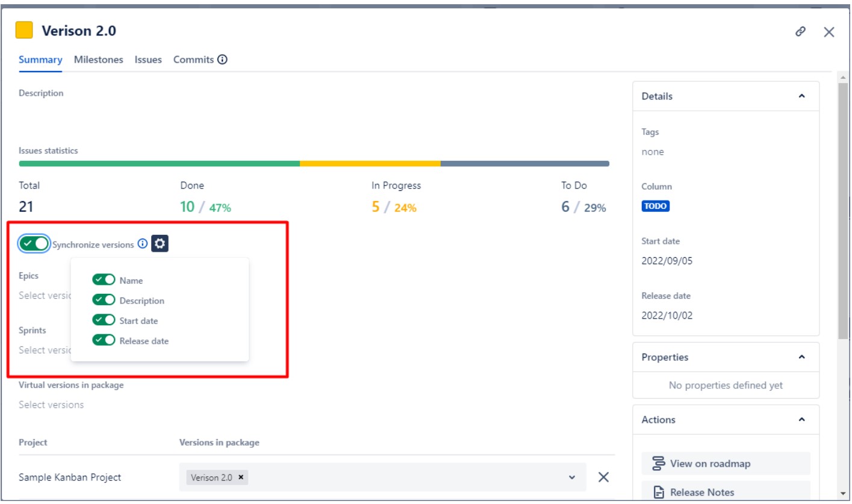Expand the Versions in package dropdown arrow

coord(572,478)
